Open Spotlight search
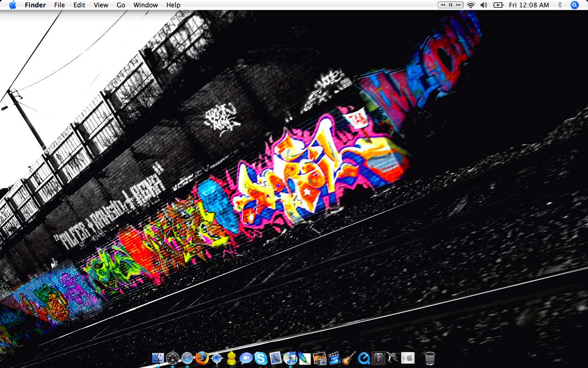 click(575, 5)
